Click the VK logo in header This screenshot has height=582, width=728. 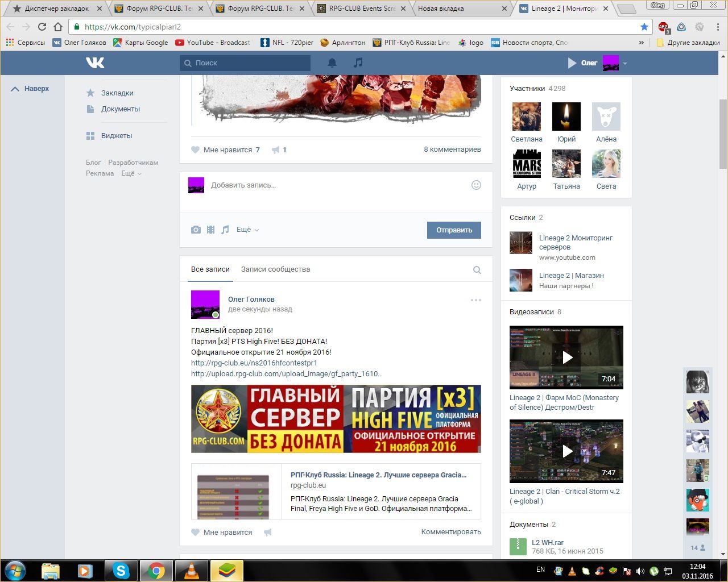95,63
